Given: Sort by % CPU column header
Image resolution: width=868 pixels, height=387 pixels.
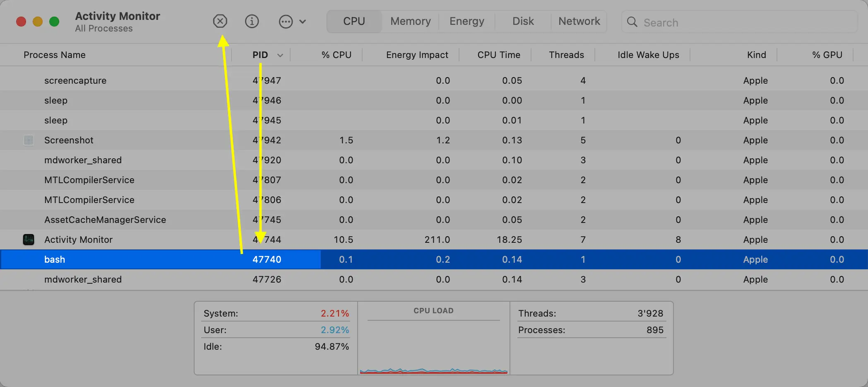Looking at the screenshot, I should coord(337,55).
